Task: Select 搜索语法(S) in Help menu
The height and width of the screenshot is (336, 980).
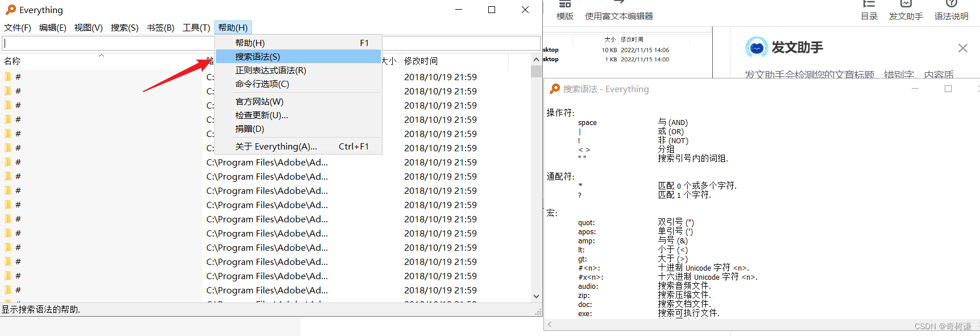Action: (298, 56)
